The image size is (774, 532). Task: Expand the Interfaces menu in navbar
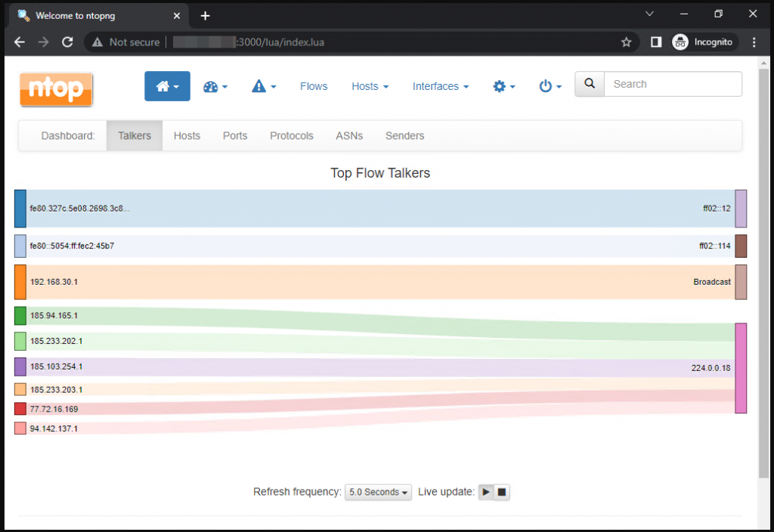tap(440, 86)
